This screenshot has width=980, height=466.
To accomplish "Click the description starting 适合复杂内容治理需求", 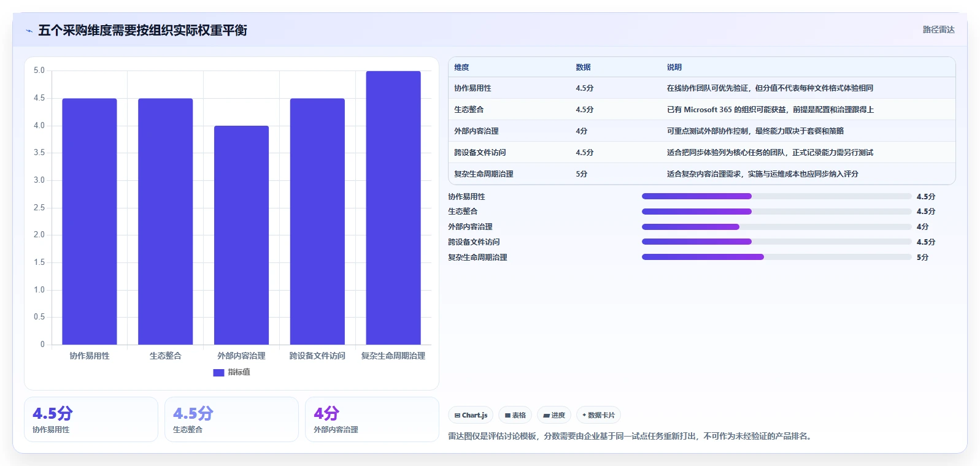I will (763, 174).
